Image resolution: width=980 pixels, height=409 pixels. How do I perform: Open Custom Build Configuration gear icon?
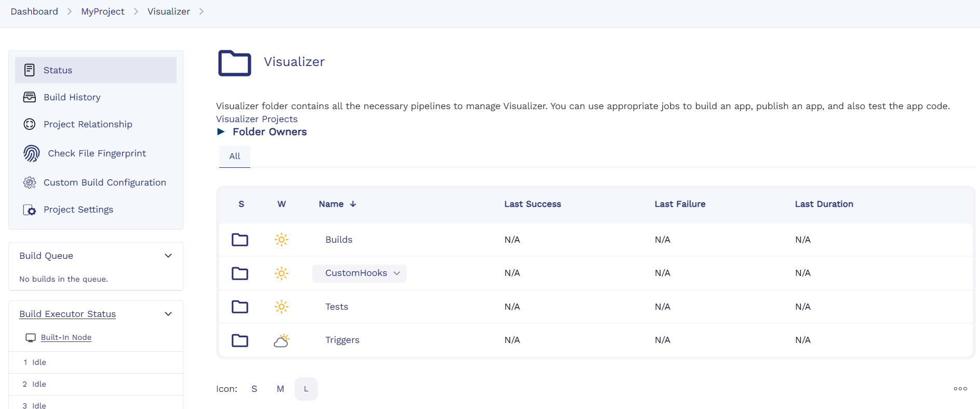(30, 182)
